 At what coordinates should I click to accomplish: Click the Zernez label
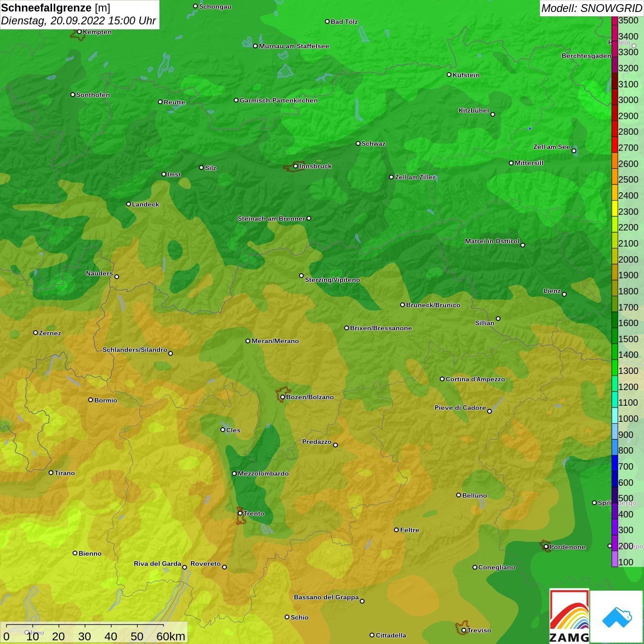[x=50, y=333]
